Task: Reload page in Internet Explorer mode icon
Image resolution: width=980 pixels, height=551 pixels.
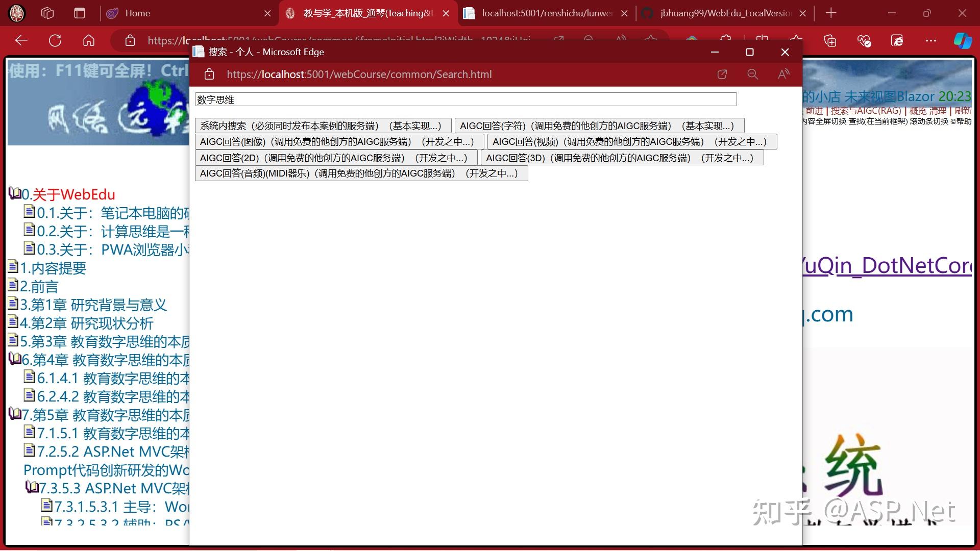Action: 897,40
